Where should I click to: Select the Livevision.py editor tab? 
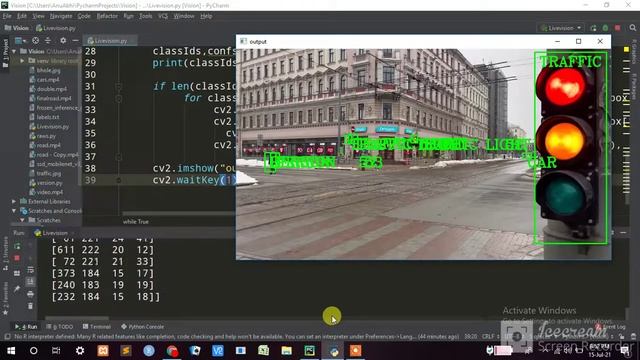pos(110,40)
